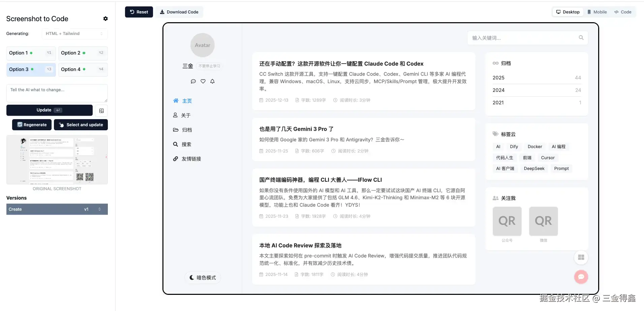Open settings gear next to Screenshot to Code
This screenshot has width=644, height=311.
tap(105, 19)
